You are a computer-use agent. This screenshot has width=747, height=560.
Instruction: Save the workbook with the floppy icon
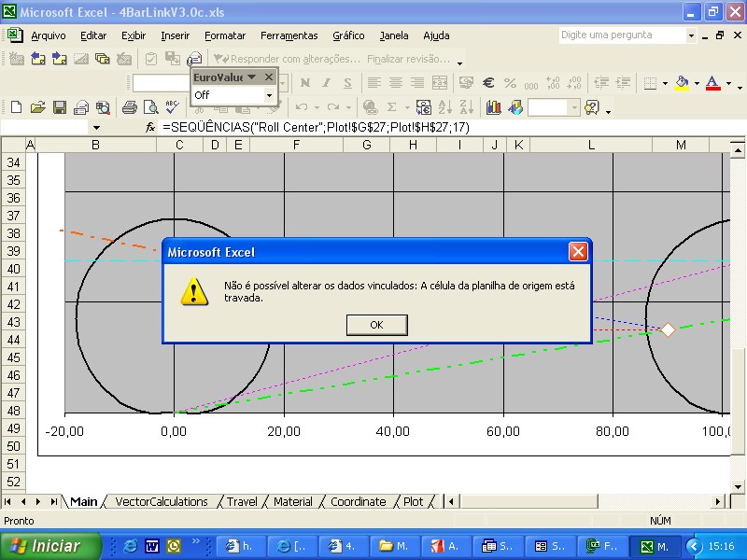pyautogui.click(x=60, y=107)
